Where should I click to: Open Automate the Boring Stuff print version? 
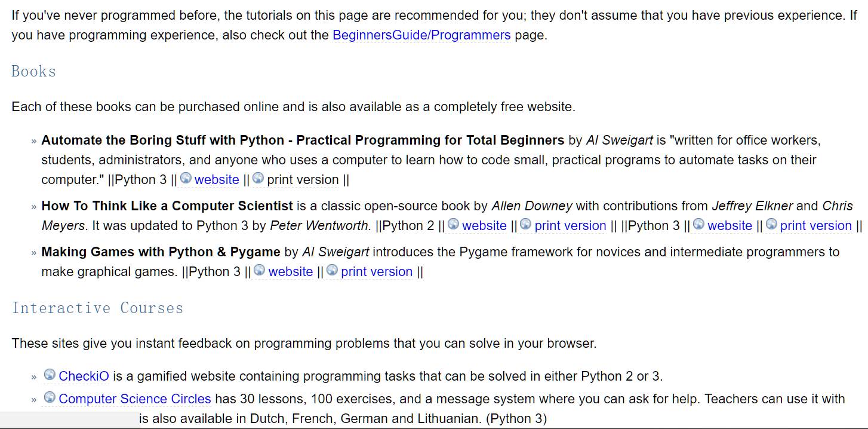tap(303, 179)
